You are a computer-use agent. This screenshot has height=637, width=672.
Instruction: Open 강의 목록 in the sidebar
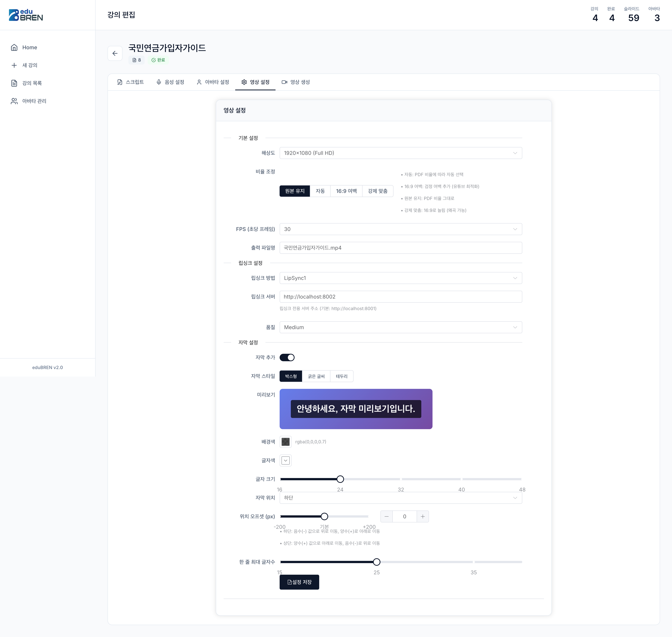[x=48, y=83]
